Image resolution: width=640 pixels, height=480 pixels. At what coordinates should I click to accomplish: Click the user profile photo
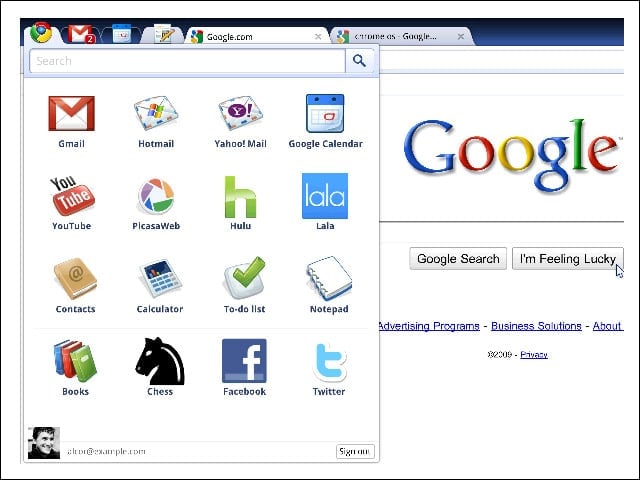pos(44,443)
